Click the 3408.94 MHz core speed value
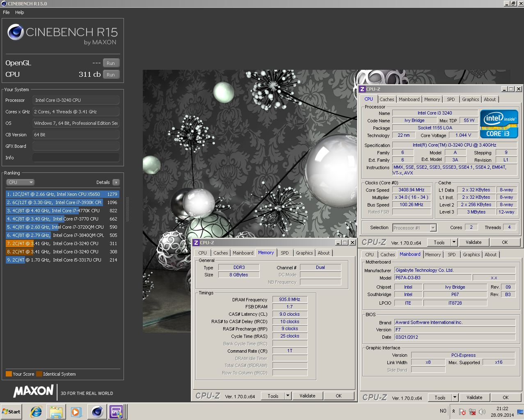 tap(412, 190)
